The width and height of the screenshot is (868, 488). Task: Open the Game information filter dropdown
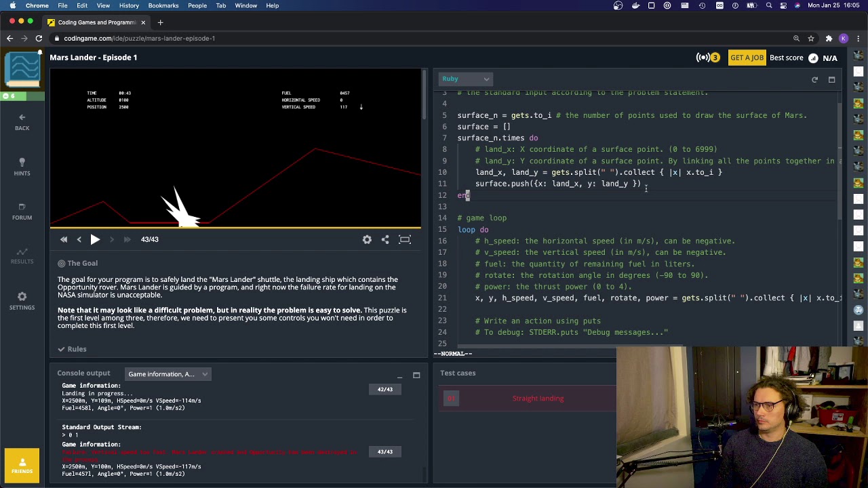tap(168, 374)
